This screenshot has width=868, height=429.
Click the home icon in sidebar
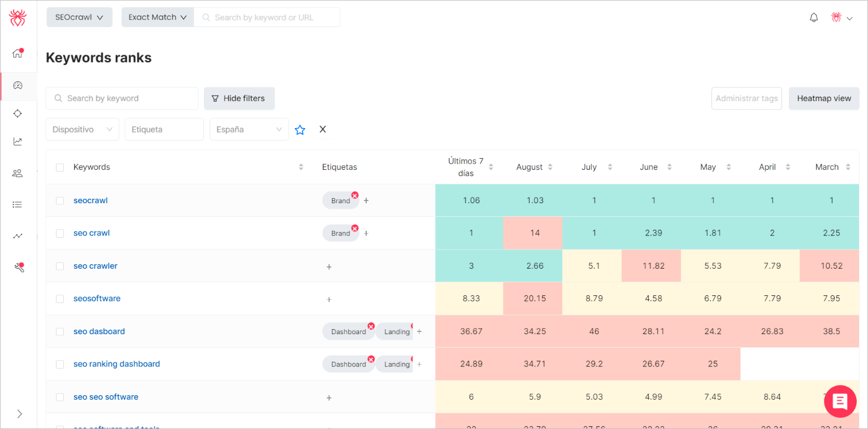coord(18,54)
